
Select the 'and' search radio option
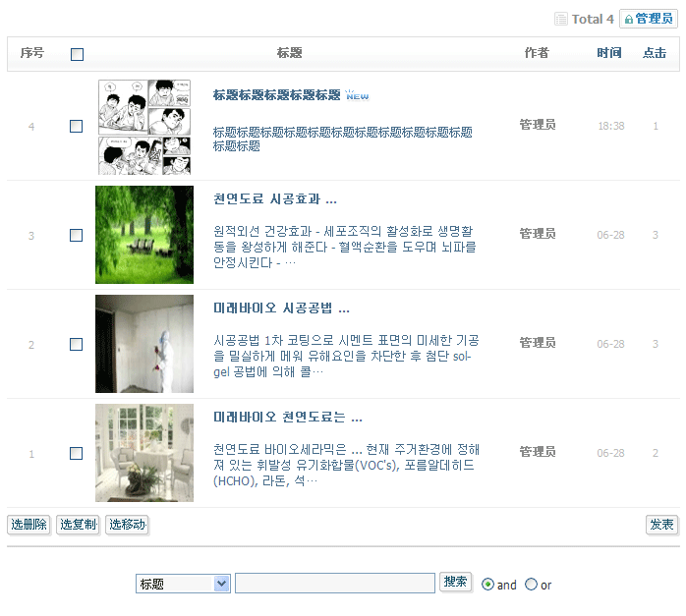tap(487, 585)
